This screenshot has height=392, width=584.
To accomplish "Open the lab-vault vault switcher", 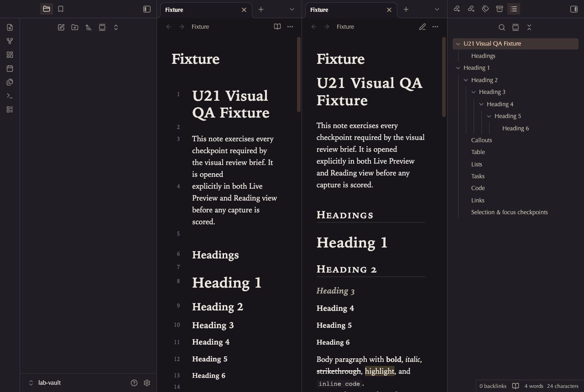I will coord(45,383).
